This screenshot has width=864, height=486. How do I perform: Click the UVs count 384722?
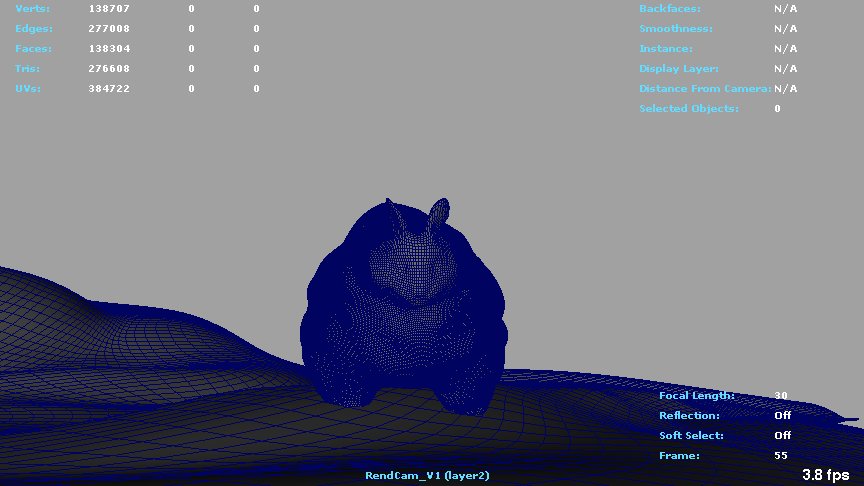pos(109,88)
